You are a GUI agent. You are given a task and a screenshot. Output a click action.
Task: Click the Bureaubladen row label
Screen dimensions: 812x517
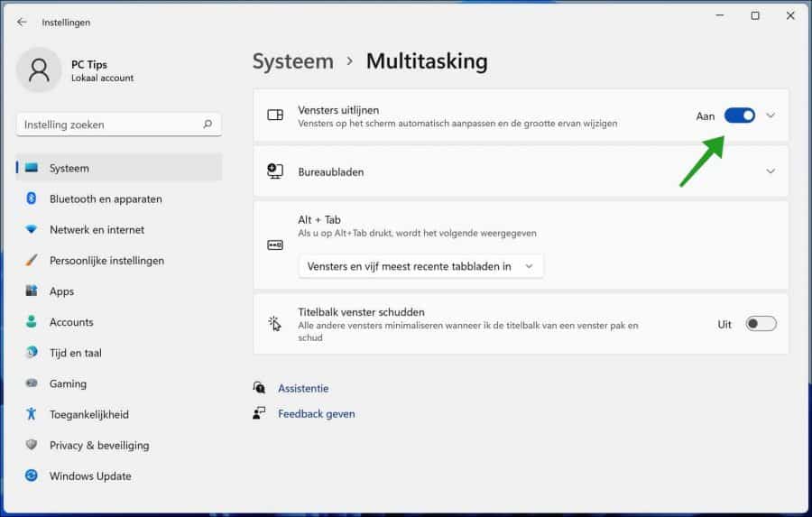click(x=330, y=172)
